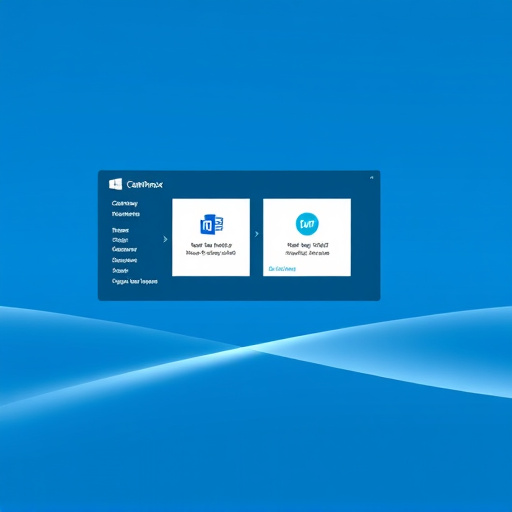
Task: Expand the chevron beside the sidebar list
Action: 165,239
